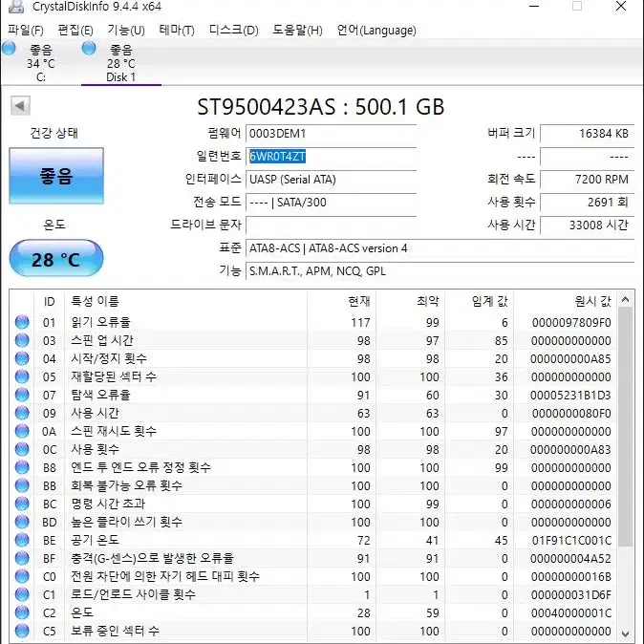Click the status orb for ID 0C 사용 횟수
The image size is (644, 644).
[x=22, y=449]
